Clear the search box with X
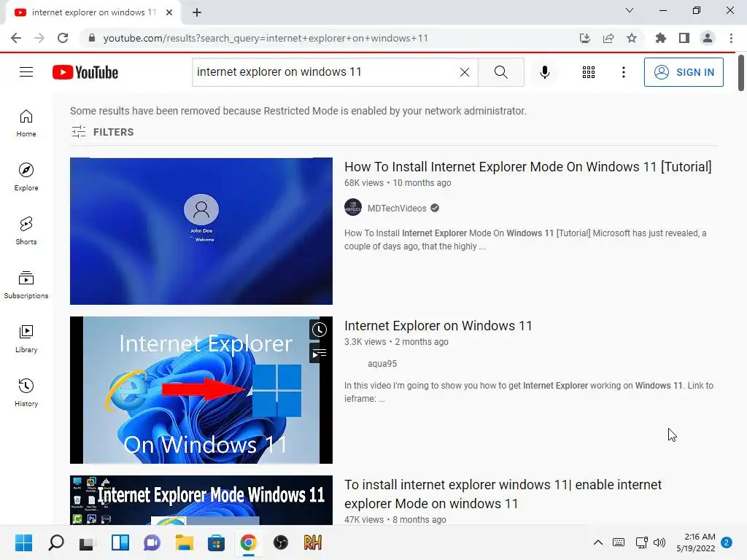 tap(465, 72)
